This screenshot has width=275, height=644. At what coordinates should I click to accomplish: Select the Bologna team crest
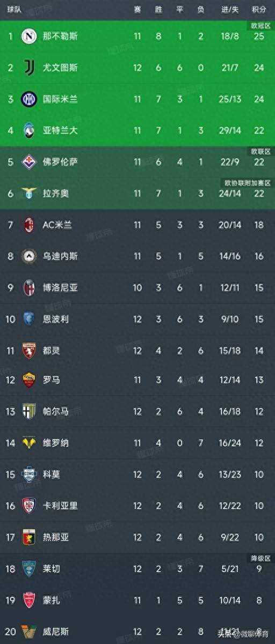[x=28, y=287]
